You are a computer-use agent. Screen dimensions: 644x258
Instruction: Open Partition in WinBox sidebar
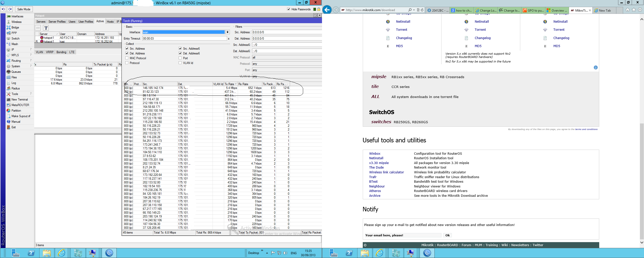(x=16, y=111)
